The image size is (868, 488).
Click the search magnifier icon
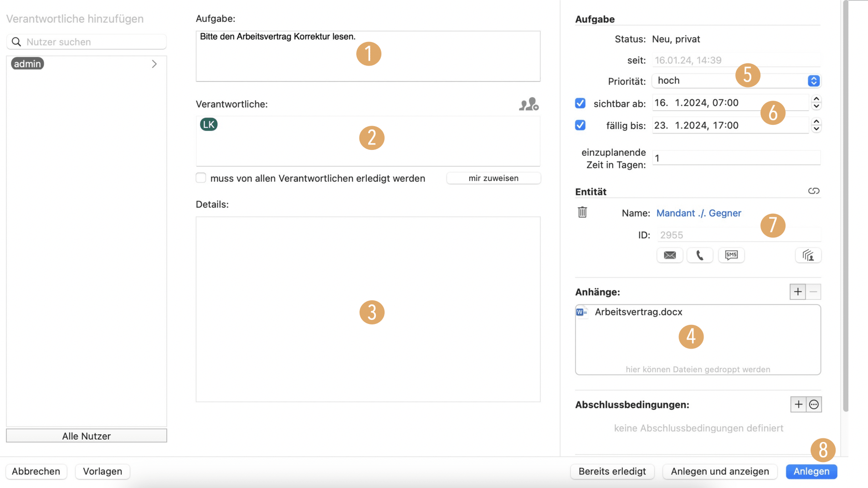pyautogui.click(x=16, y=42)
